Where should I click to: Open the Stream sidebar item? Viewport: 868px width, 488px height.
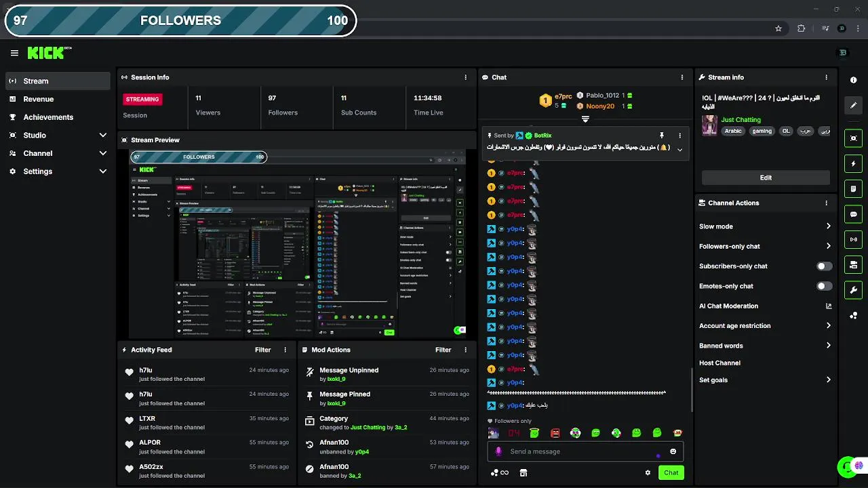(58, 81)
